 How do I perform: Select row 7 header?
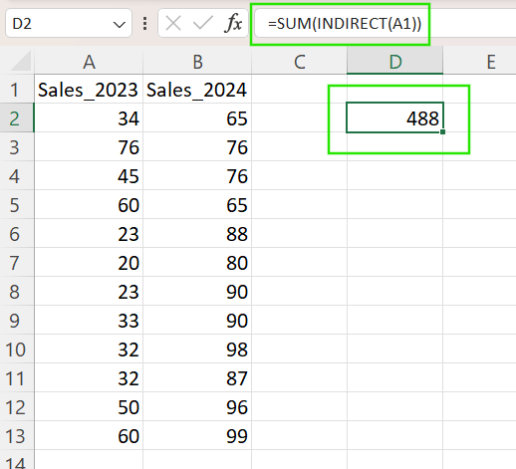point(17,263)
